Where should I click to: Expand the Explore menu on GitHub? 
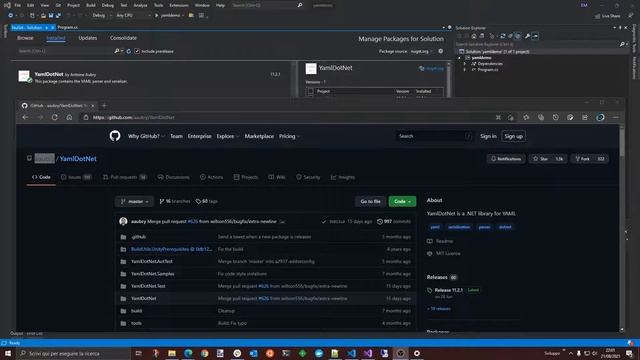tap(227, 136)
